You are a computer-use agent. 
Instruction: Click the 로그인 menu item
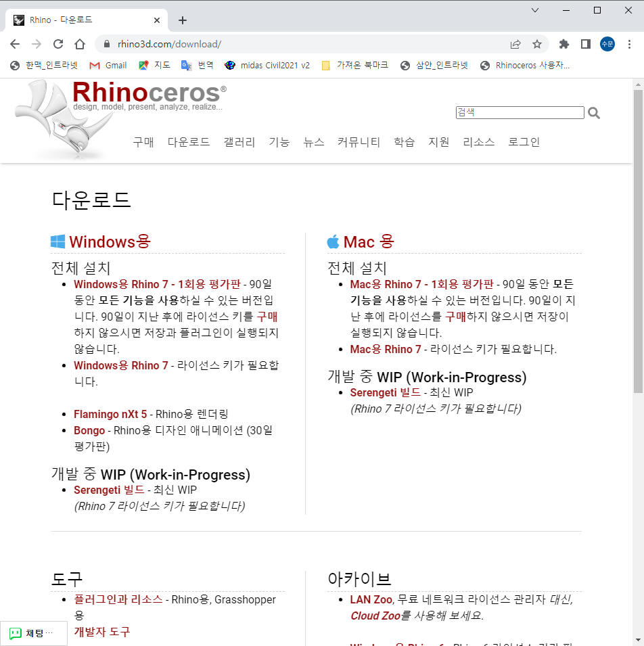click(x=524, y=142)
